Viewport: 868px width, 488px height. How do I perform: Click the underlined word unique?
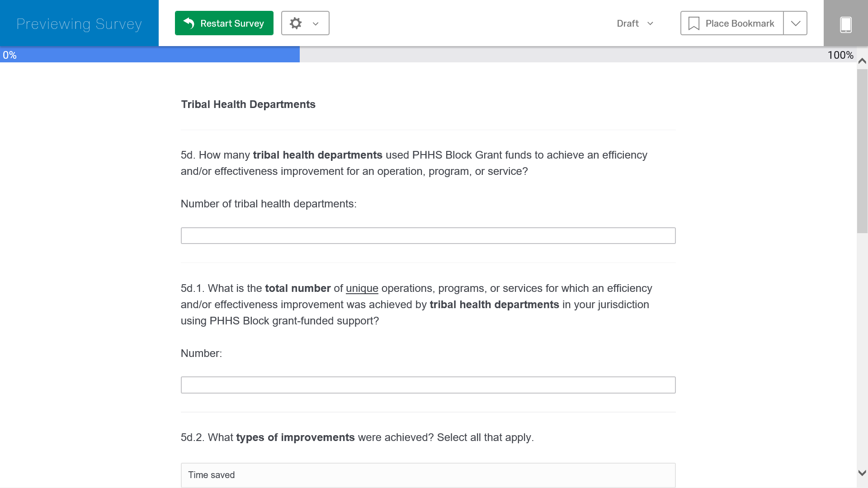point(362,288)
